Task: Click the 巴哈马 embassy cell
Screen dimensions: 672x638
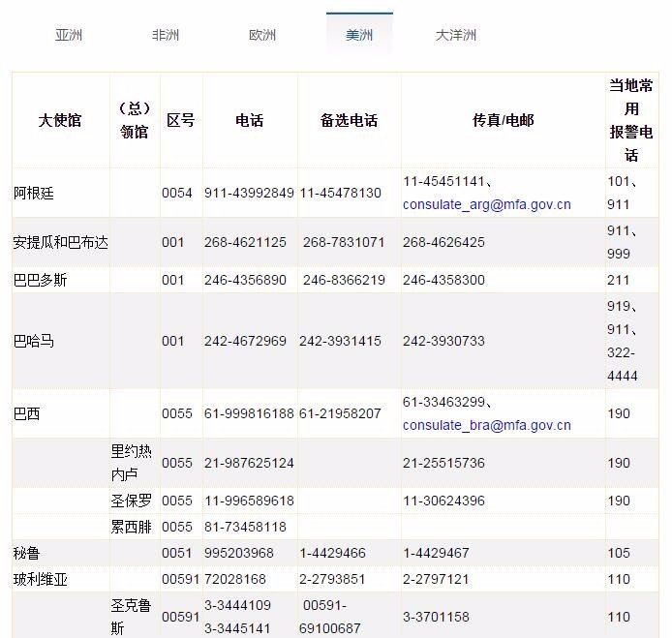Action: coord(34,341)
